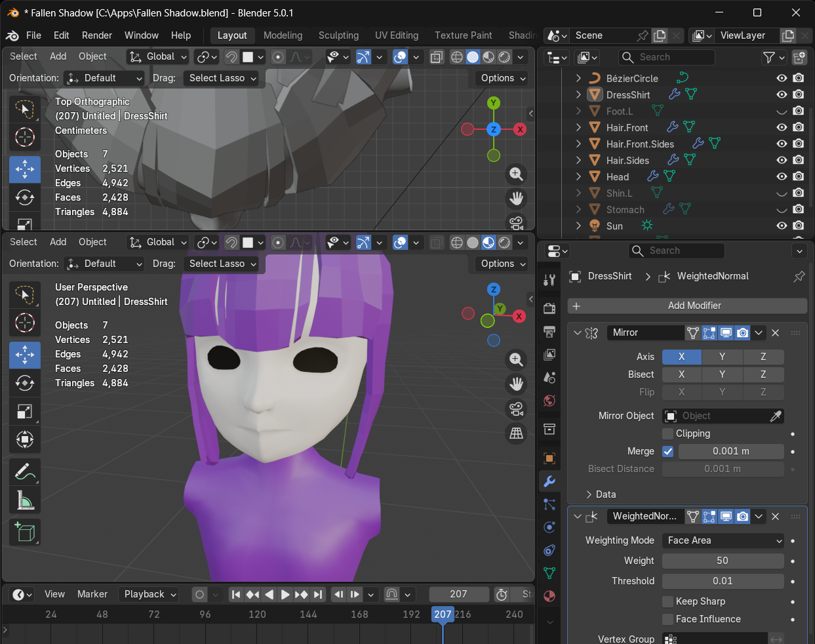
Task: Click the Weight value slider field
Action: point(723,561)
